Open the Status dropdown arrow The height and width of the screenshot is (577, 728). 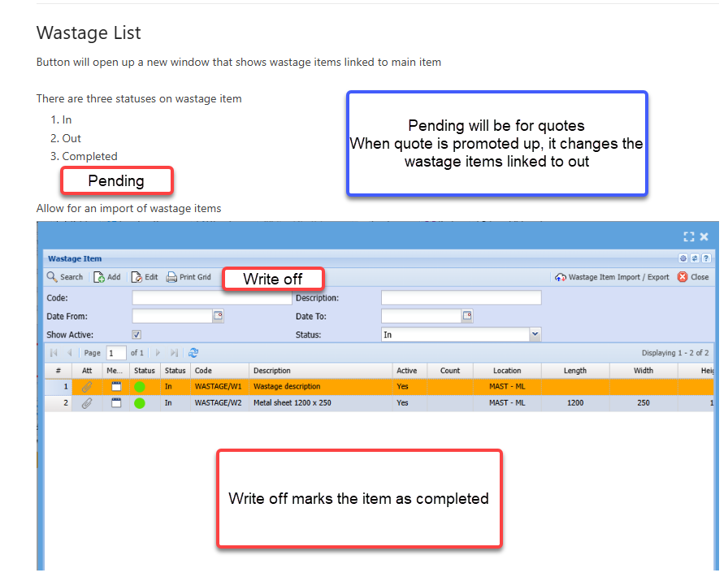click(535, 335)
